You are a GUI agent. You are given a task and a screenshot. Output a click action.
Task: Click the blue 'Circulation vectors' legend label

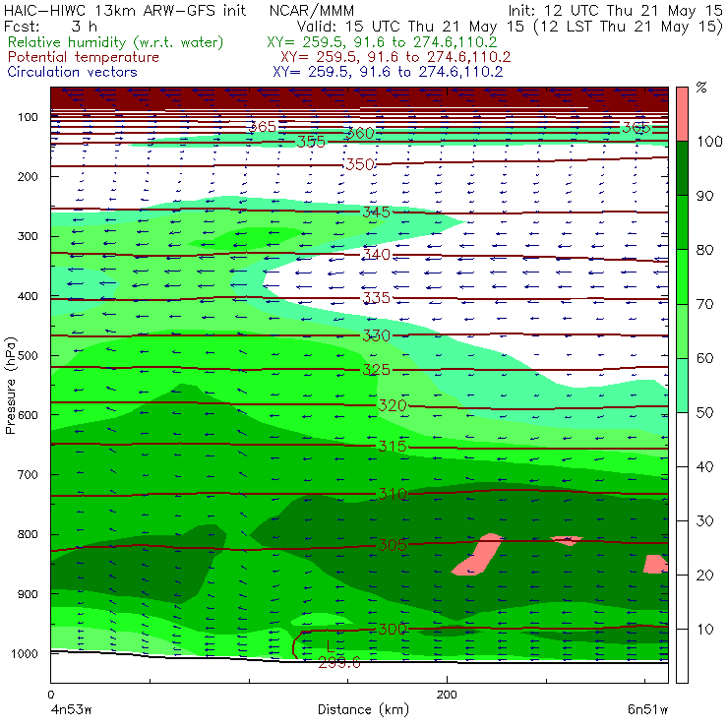[73, 72]
